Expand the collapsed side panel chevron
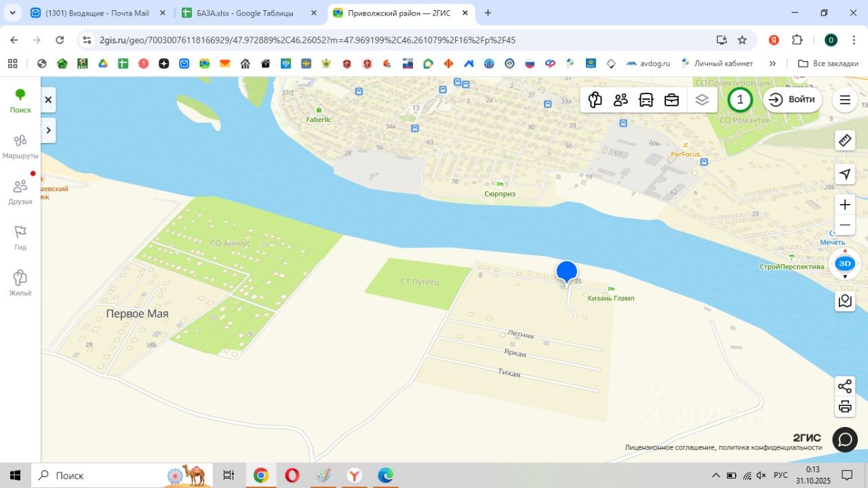Viewport: 868px width, 488px height. (x=49, y=129)
